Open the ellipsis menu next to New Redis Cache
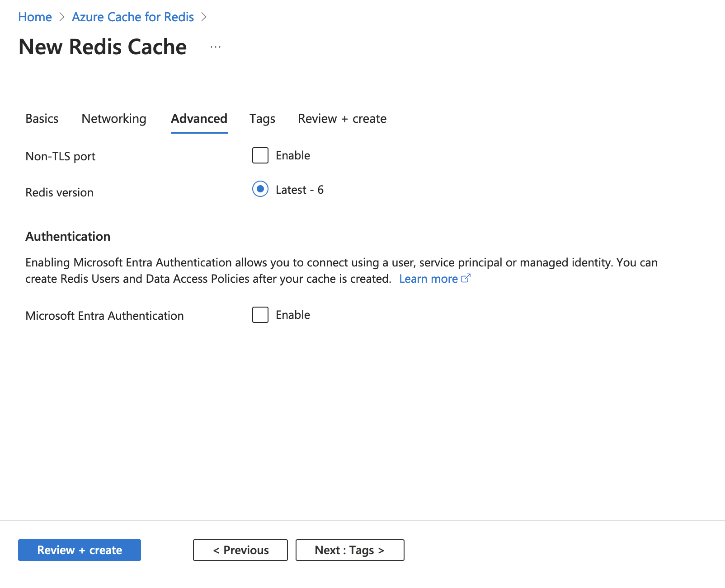This screenshot has height=588, width=725. (216, 46)
